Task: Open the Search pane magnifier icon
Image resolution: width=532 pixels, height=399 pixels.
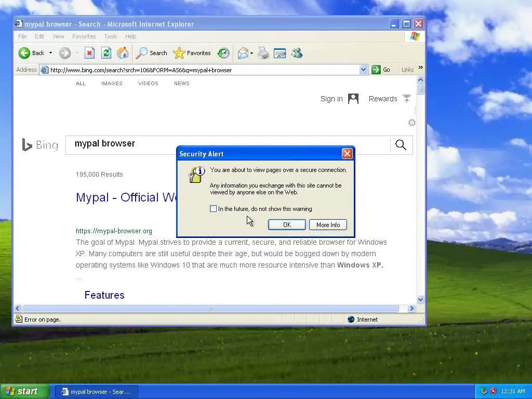Action: [141, 53]
